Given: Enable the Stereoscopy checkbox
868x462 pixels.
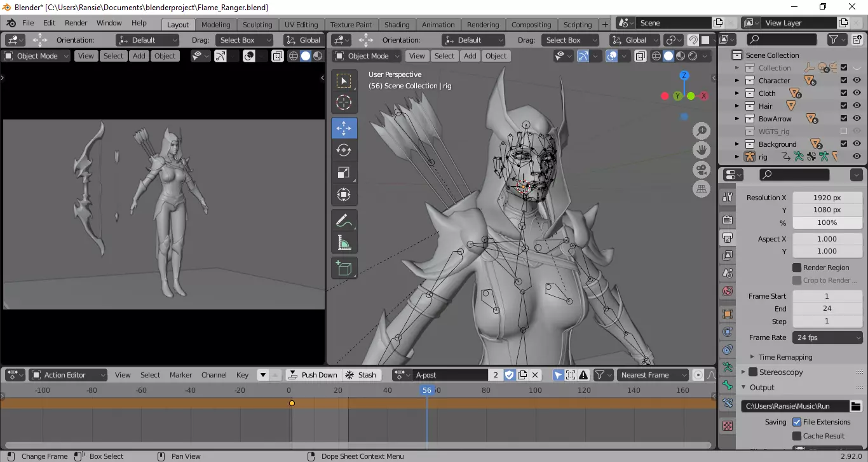Looking at the screenshot, I should [x=753, y=372].
